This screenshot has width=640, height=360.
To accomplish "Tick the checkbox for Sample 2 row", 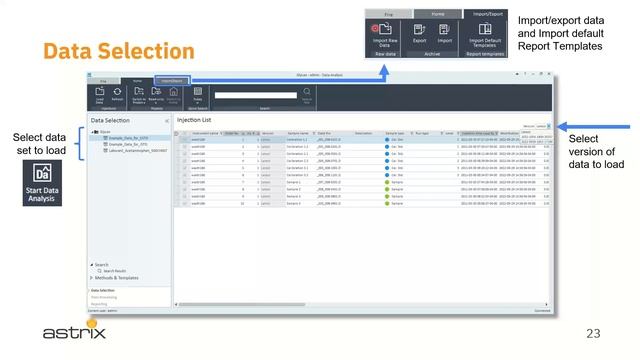I will coord(184,189).
